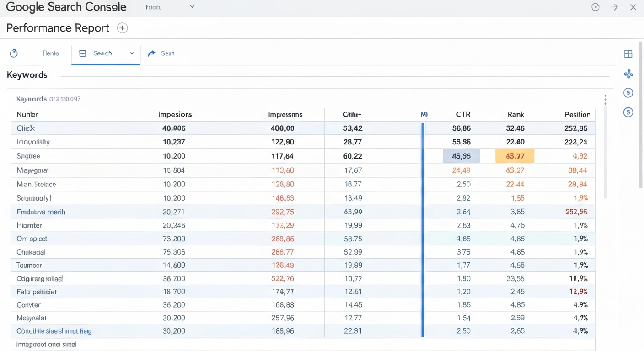Click the stopwatch icon in the toolbar
644x351 pixels.
[x=14, y=53]
